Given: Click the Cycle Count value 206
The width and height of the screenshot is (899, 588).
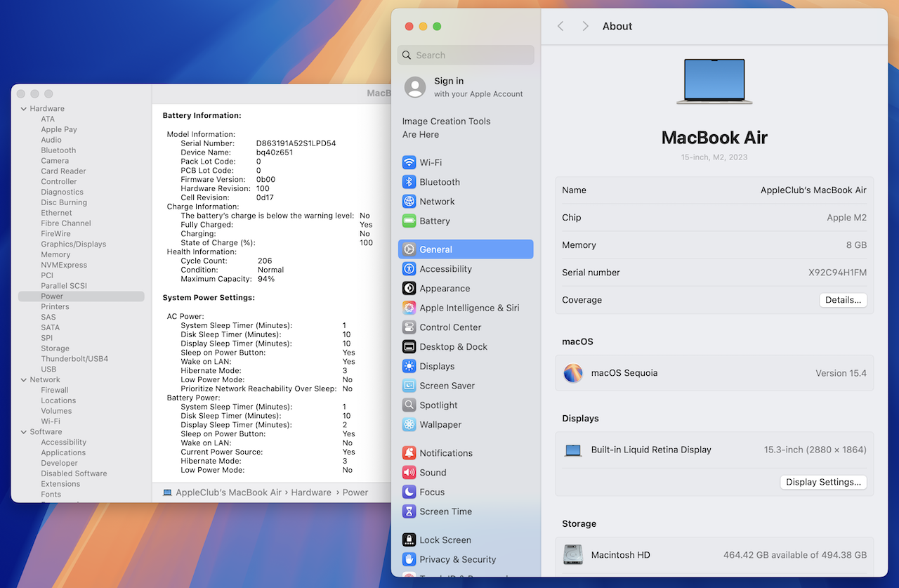Looking at the screenshot, I should tap(265, 261).
